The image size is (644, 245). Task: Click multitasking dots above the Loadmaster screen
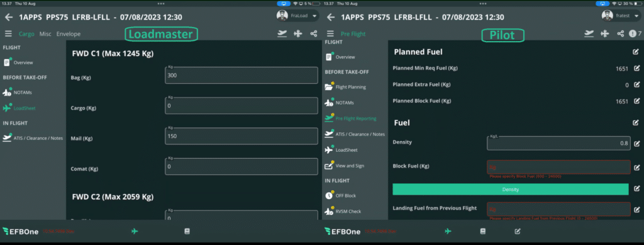pos(161,3)
